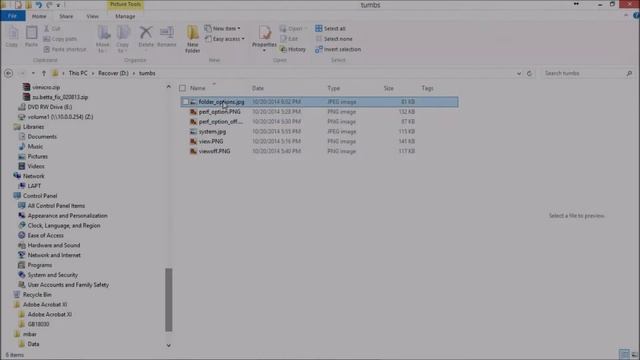Select Control Panel in navigation pane
The width and height of the screenshot is (640, 360).
click(x=40, y=196)
